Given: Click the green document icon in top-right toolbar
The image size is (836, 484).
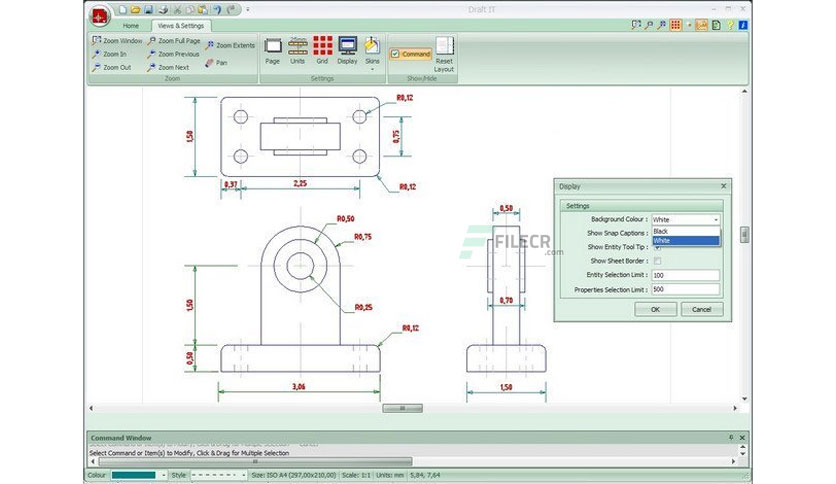Looking at the screenshot, I should tap(716, 25).
